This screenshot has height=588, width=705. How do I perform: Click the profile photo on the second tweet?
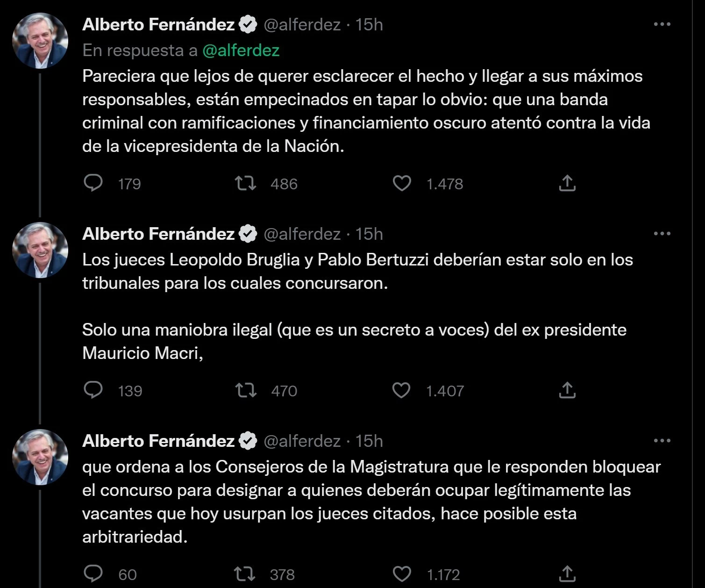pyautogui.click(x=40, y=250)
